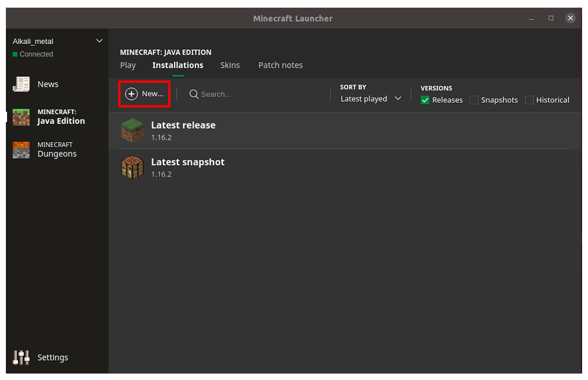
Task: Disable the Releases checkbox
Action: pyautogui.click(x=425, y=100)
